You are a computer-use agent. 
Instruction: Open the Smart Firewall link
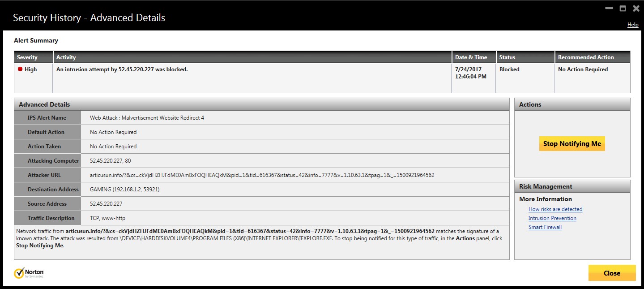(x=545, y=227)
